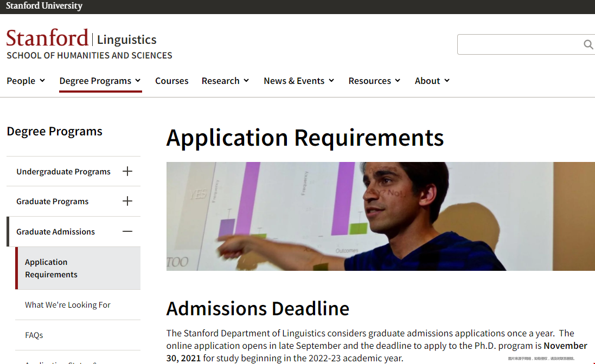Expand the Research chevron arrow
The width and height of the screenshot is (595, 364).
246,80
